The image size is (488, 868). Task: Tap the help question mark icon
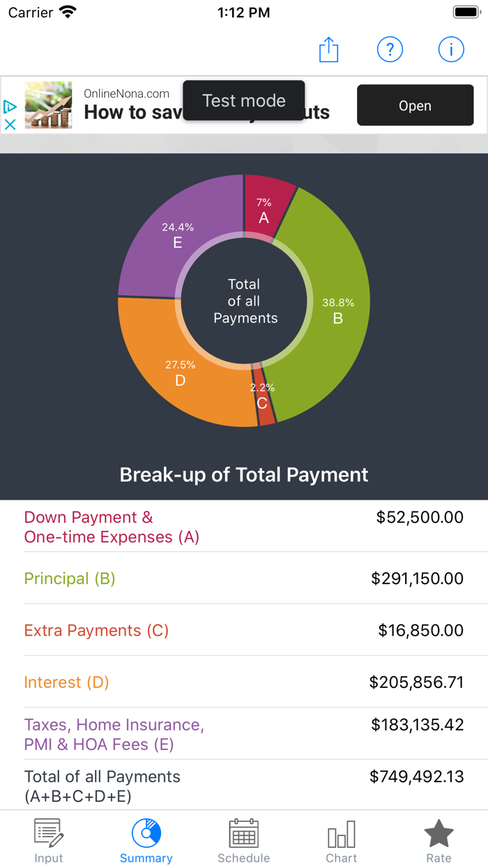click(390, 49)
